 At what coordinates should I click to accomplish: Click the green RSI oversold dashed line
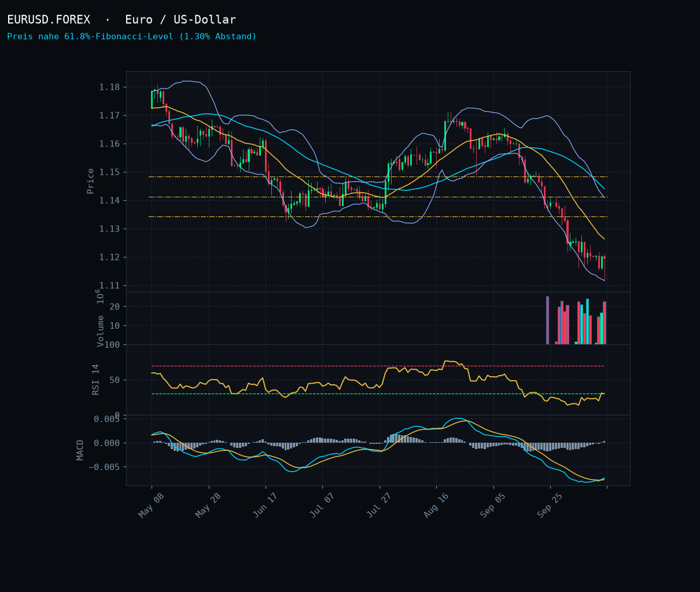point(378,394)
